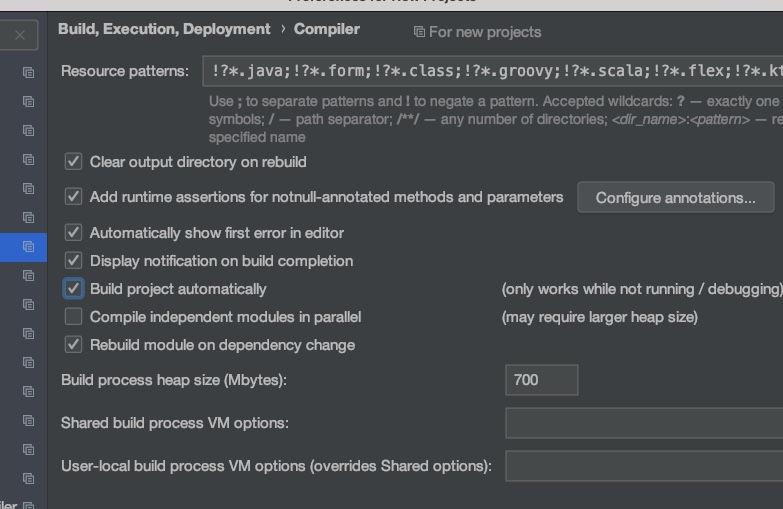Click the clear search X button
Viewport: 783px width, 509px height.
[20, 35]
